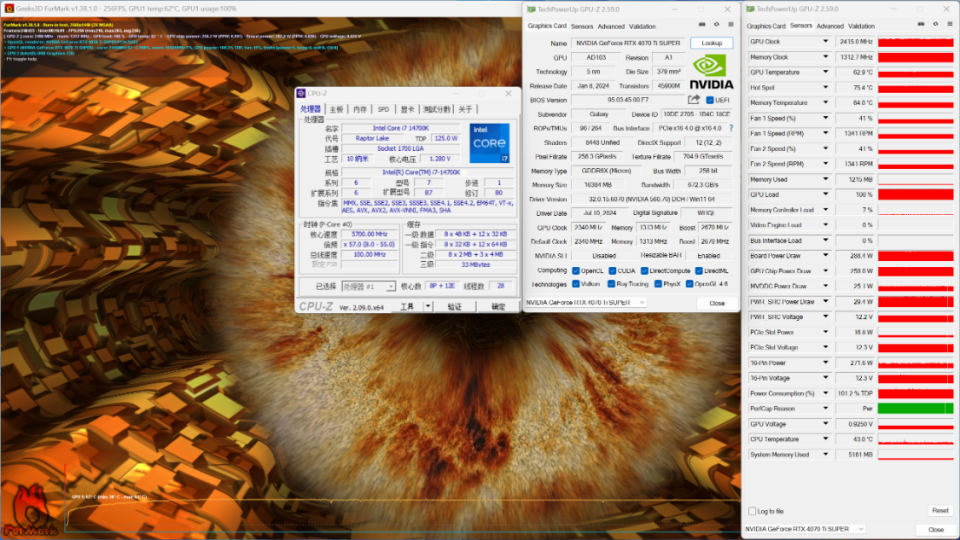This screenshot has height=540, width=960.
Task: Toggle the Vulkan checkbox
Action: click(x=576, y=284)
